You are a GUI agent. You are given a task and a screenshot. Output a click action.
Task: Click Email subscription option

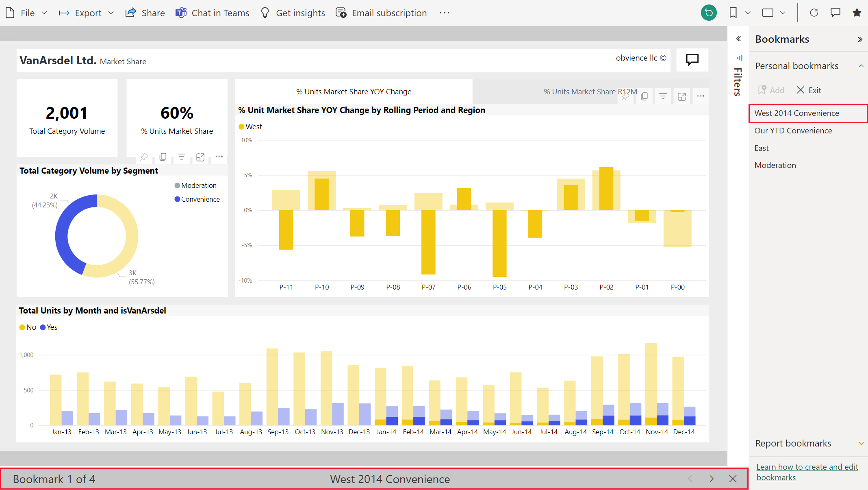point(381,12)
